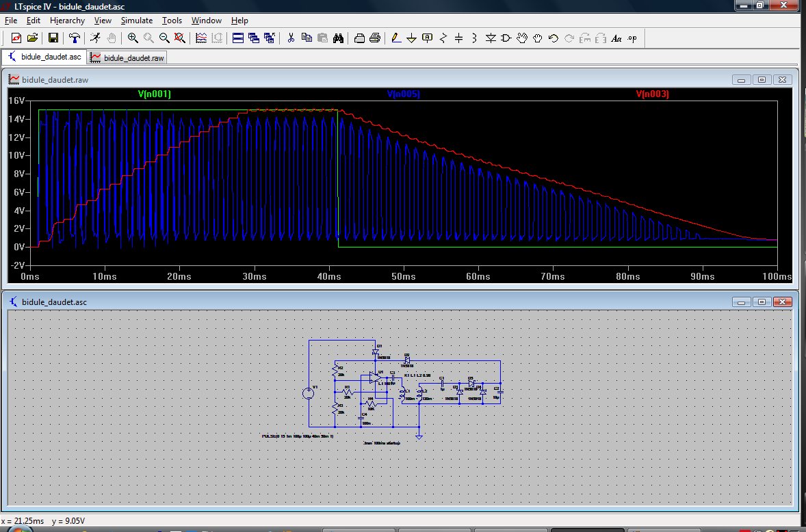Click the red V(n003) trace label
Screen dimensions: 806x532
[652, 94]
